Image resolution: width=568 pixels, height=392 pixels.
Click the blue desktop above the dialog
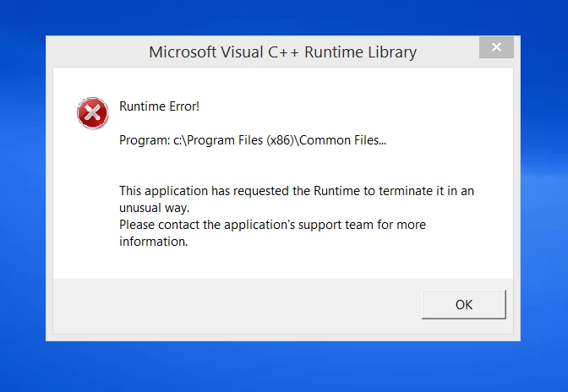click(x=284, y=18)
